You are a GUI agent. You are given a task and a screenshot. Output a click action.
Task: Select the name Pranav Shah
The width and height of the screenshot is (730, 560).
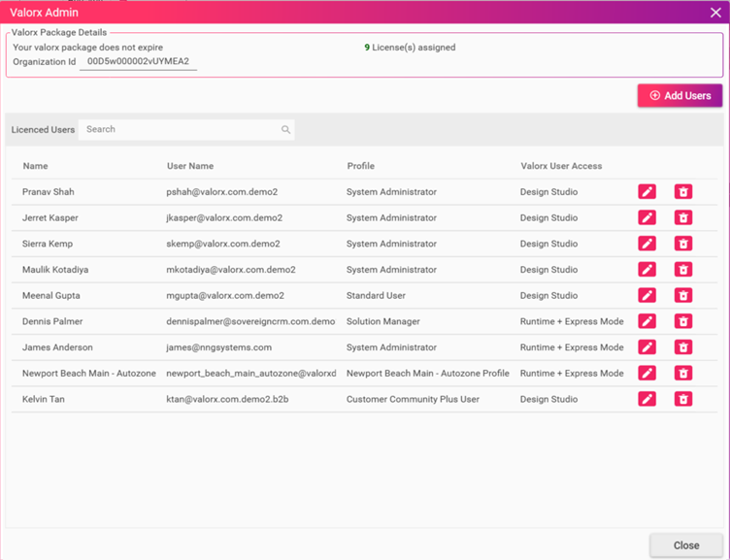pos(48,192)
